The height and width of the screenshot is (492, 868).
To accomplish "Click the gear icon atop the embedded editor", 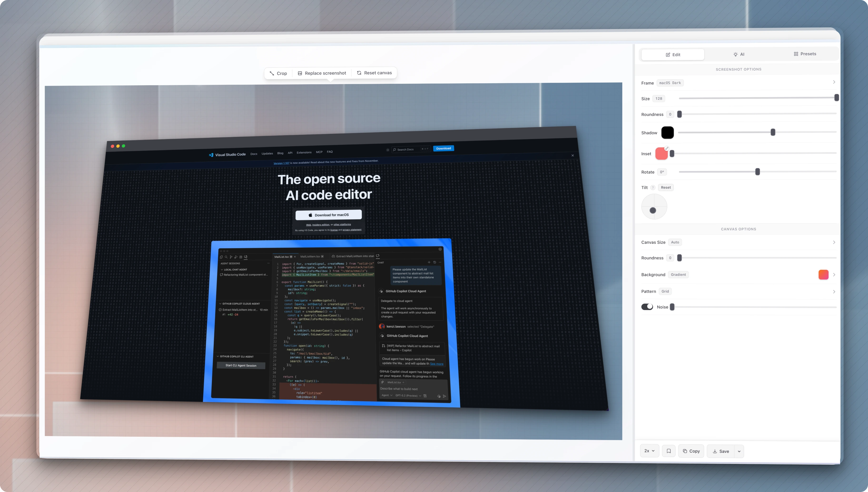I will tap(440, 249).
